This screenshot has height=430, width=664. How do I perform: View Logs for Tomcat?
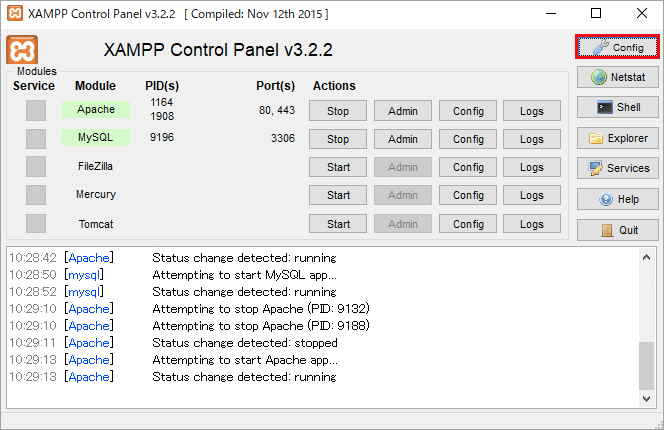[532, 224]
